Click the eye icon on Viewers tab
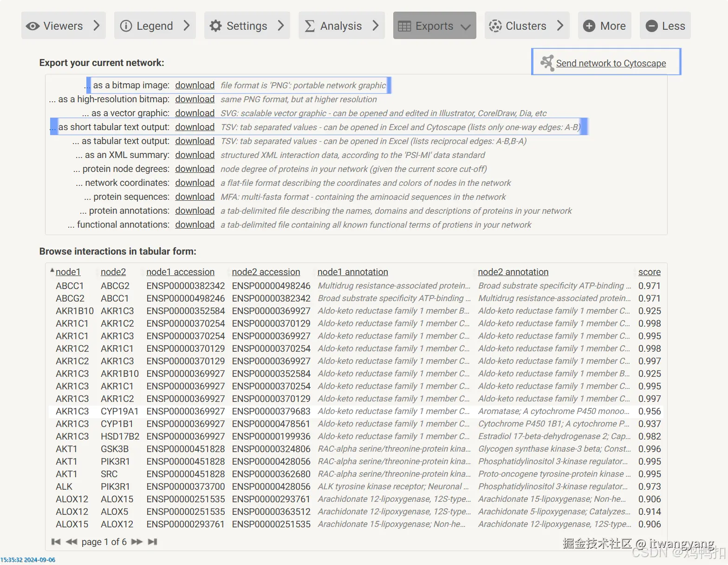The height and width of the screenshot is (565, 728). [32, 26]
